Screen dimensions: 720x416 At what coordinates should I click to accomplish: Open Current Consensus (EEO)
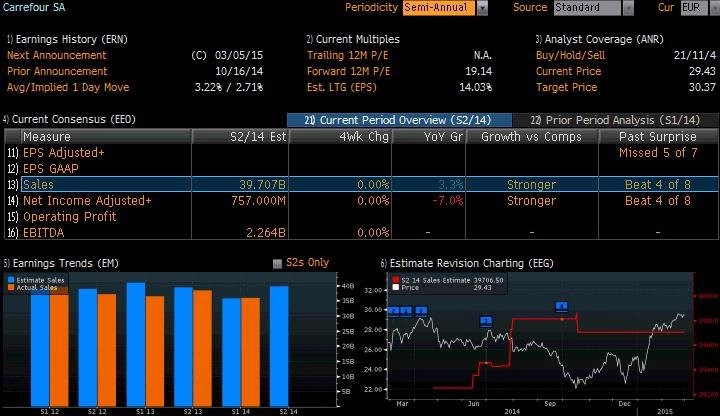tap(69, 119)
